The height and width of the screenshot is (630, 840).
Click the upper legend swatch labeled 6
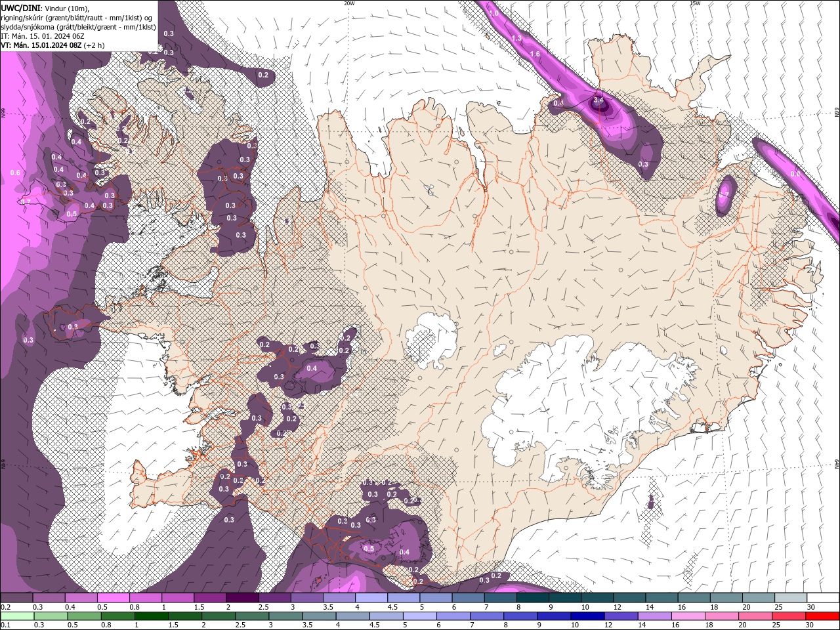(x=469, y=598)
